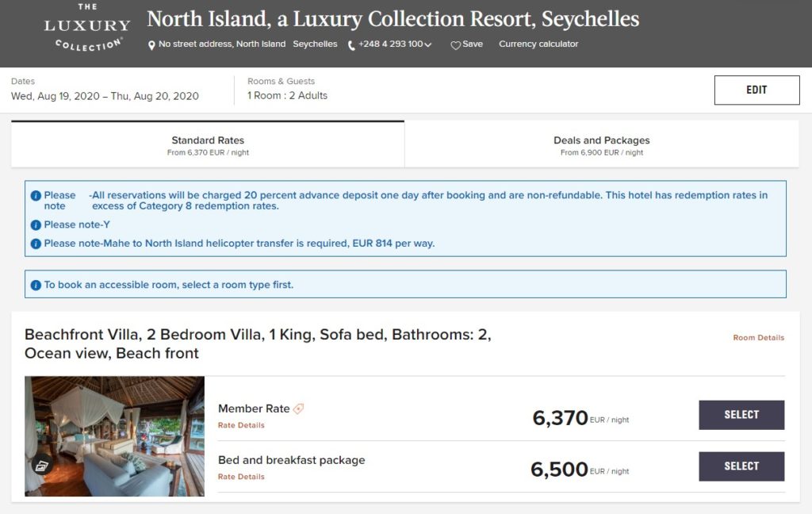
Task: Click the info icon beside the accessible room note
Action: point(36,285)
